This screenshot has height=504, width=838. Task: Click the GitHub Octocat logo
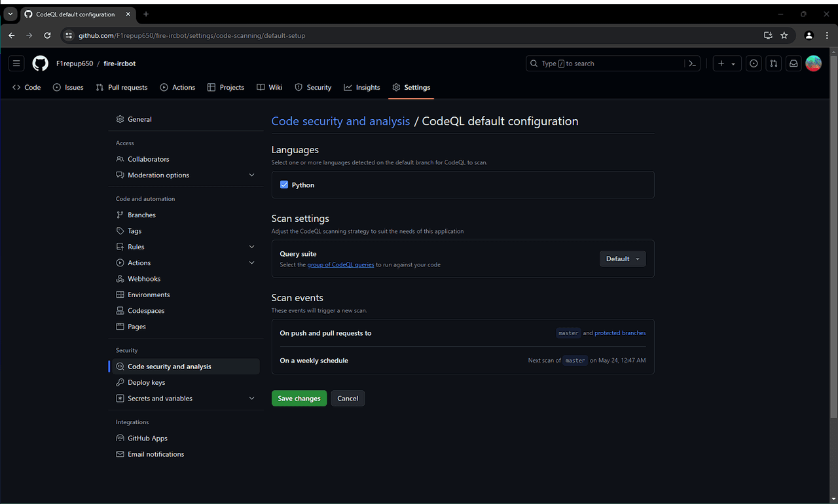[x=41, y=63]
